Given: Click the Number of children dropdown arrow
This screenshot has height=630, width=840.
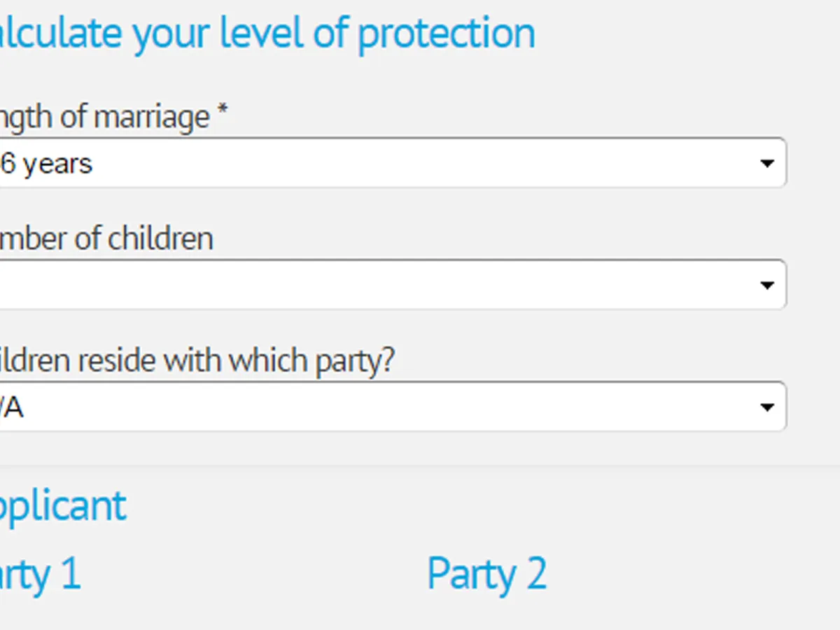Looking at the screenshot, I should pyautogui.click(x=767, y=285).
